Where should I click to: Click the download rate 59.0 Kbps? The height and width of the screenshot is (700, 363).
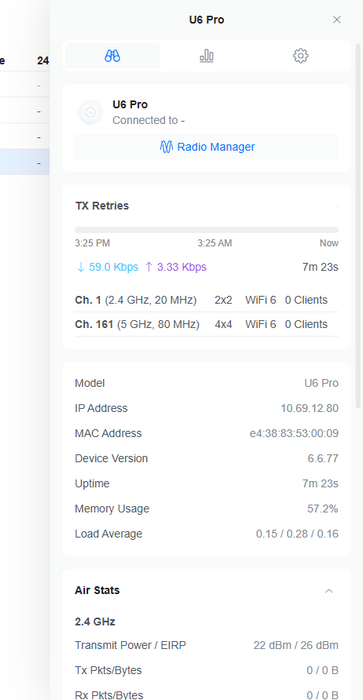tap(108, 267)
